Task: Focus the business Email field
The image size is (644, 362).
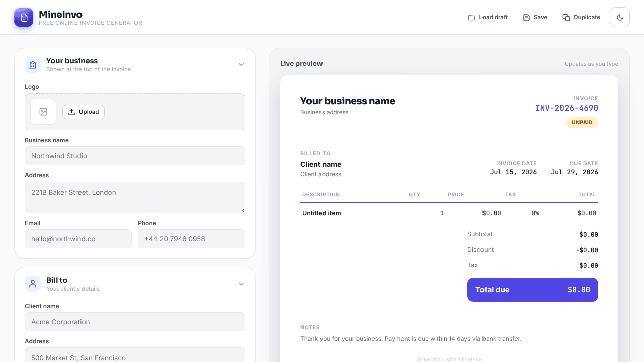Action: point(78,239)
